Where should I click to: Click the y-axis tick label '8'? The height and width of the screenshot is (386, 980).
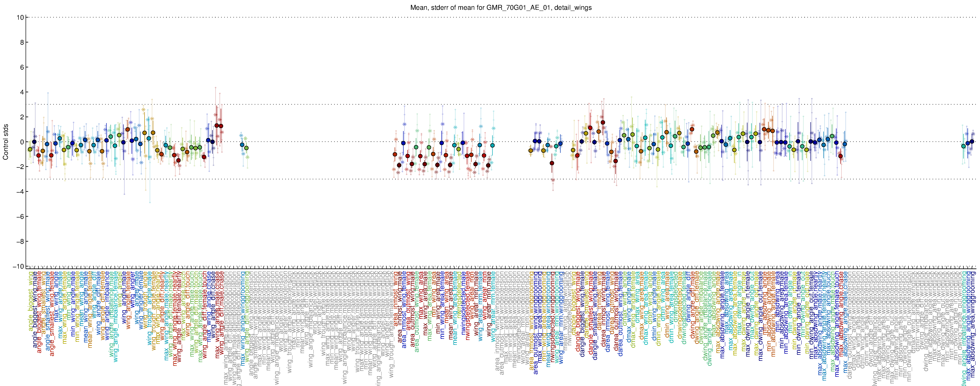pyautogui.click(x=22, y=42)
